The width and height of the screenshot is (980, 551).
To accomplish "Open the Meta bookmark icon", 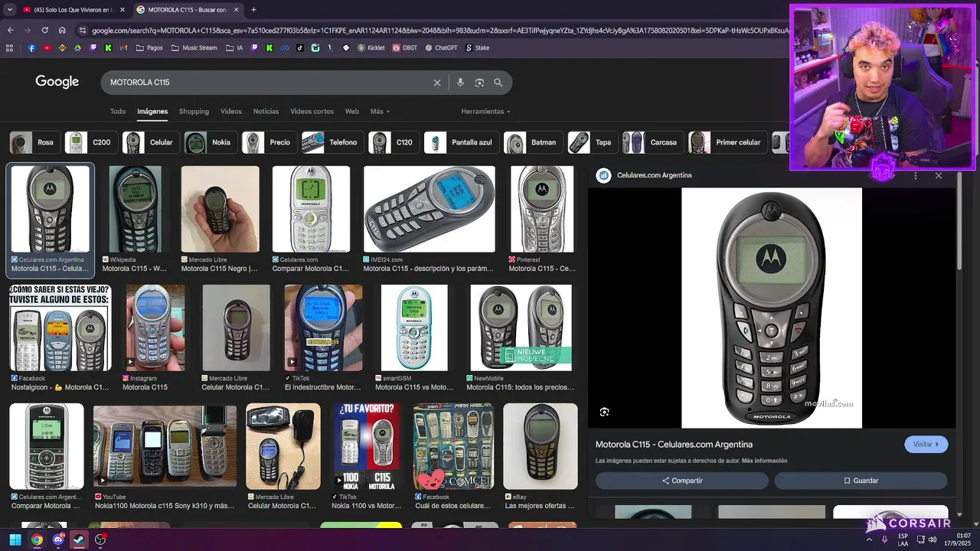I will coord(285,47).
